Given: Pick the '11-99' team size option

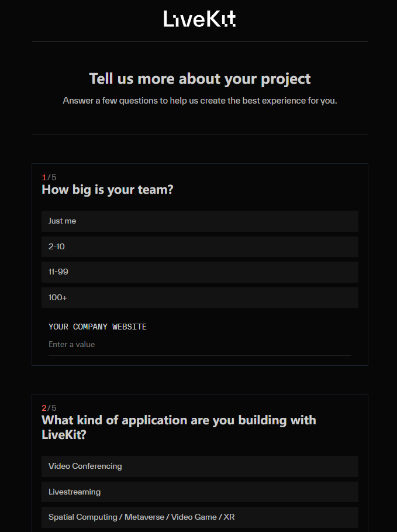Looking at the screenshot, I should pos(200,272).
